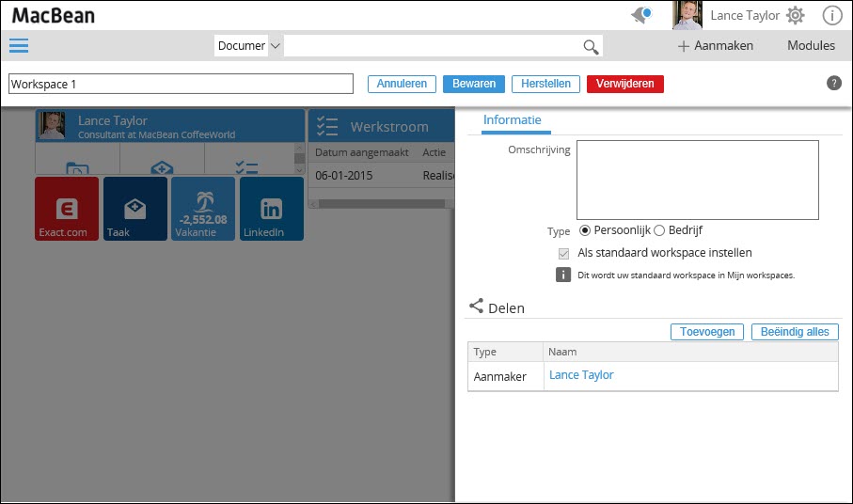Screen dimensions: 853x504
Task: Toggle Als standaard workspace instellen checkbox
Action: point(563,253)
